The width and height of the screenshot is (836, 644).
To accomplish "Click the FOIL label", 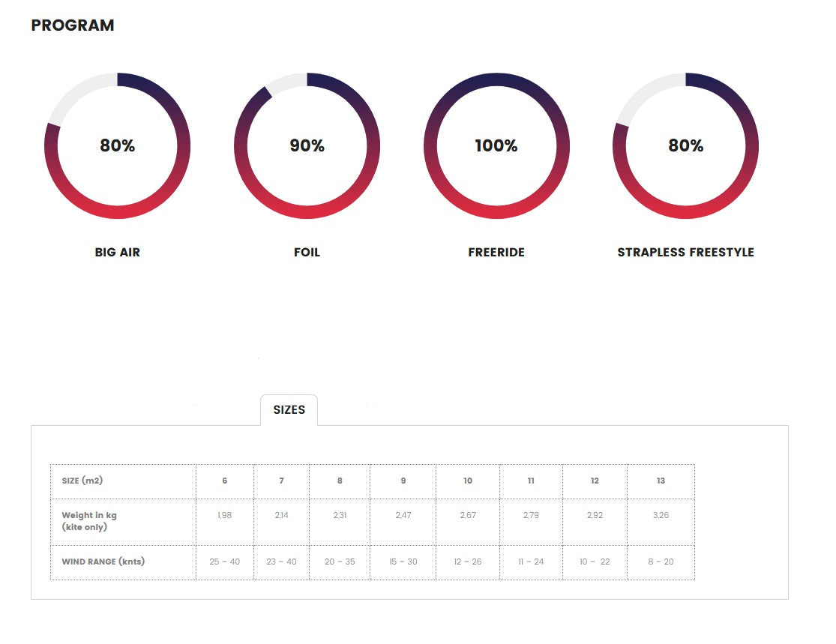I will coord(307,253).
